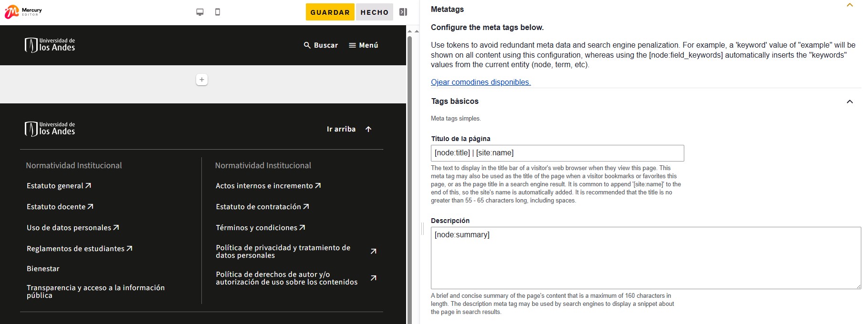Open Buscar search in header
This screenshot has width=868, height=324.
(321, 45)
